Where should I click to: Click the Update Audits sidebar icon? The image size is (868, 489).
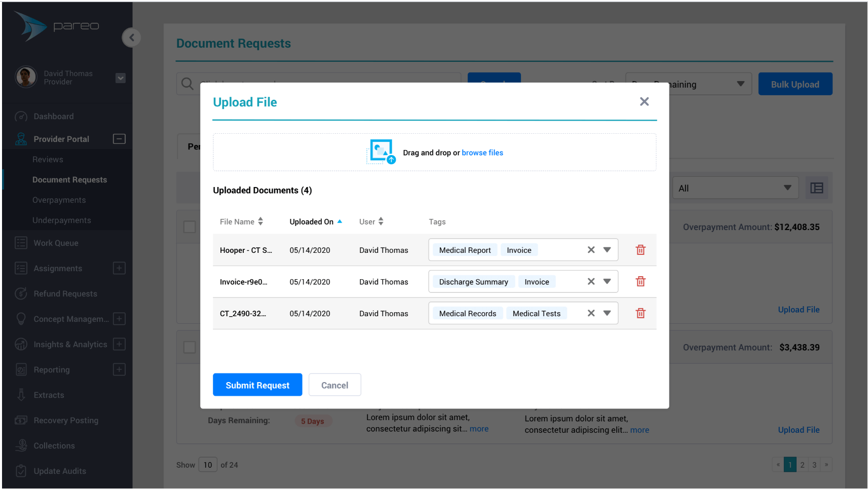(21, 471)
